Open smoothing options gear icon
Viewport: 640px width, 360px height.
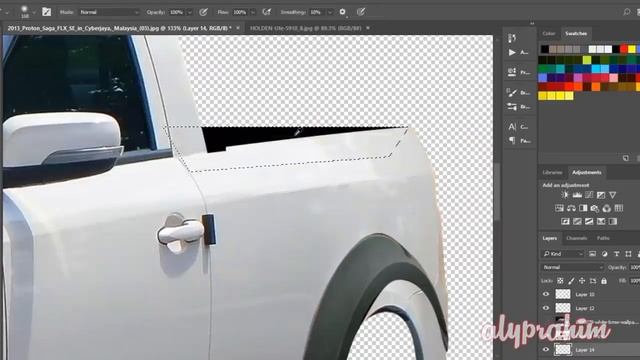click(342, 12)
